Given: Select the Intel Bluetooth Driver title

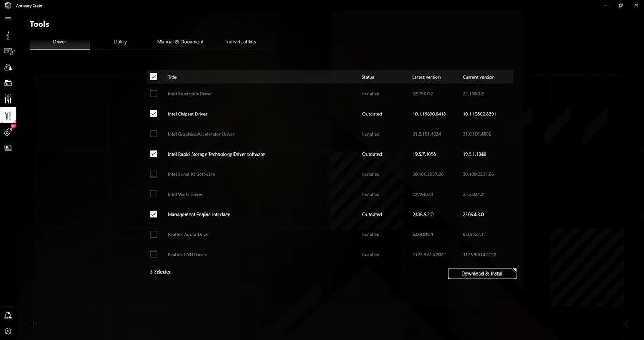Looking at the screenshot, I should pyautogui.click(x=189, y=94).
